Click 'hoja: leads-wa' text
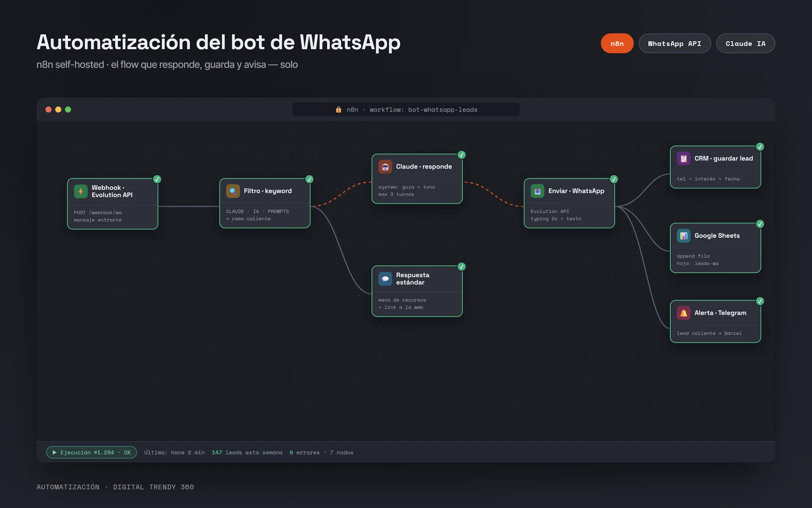The height and width of the screenshot is (508, 812). click(698, 264)
